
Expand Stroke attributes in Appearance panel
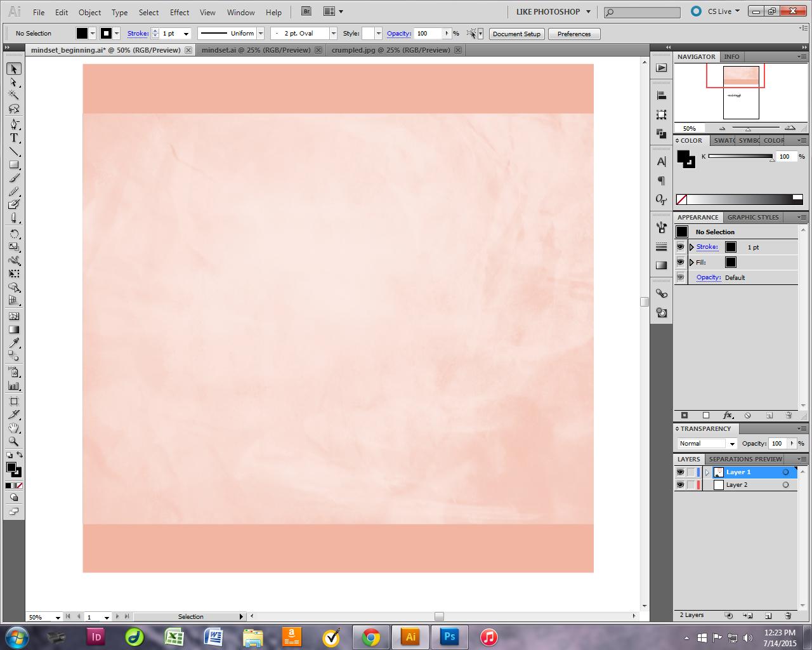[691, 247]
